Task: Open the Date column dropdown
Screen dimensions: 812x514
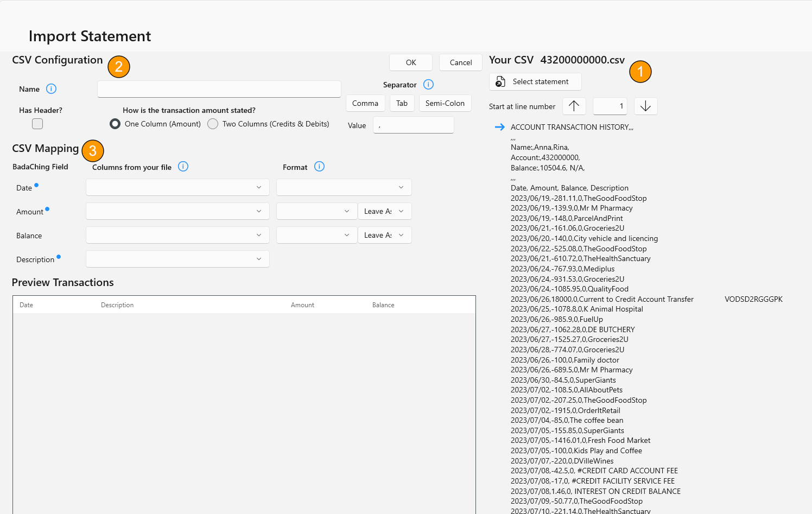Action: pyautogui.click(x=177, y=187)
